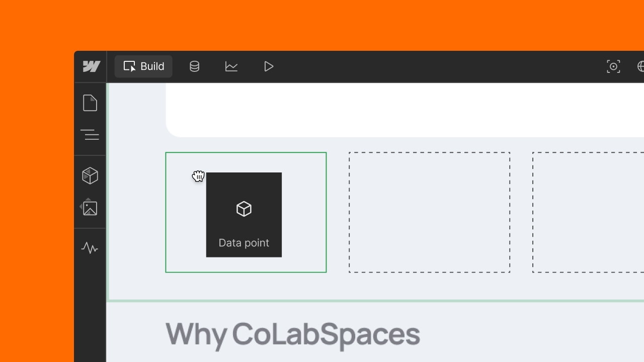Select the Data point component on the canvas

pyautogui.click(x=244, y=215)
